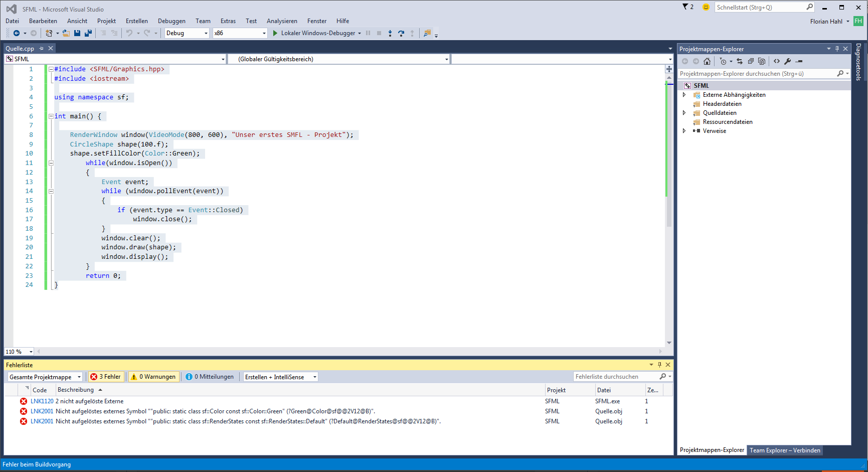868x472 pixels.
Task: Sort error list by Beschreibung column
Action: 300,390
